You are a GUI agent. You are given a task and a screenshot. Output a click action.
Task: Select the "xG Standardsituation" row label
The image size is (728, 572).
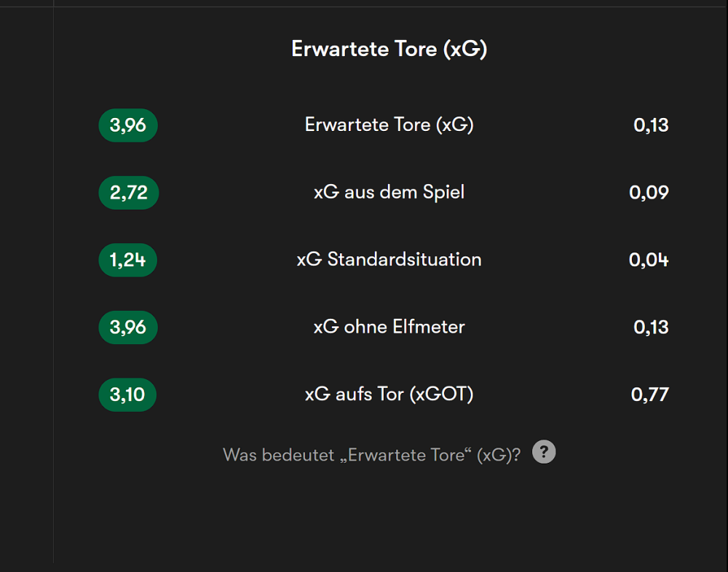point(389,260)
